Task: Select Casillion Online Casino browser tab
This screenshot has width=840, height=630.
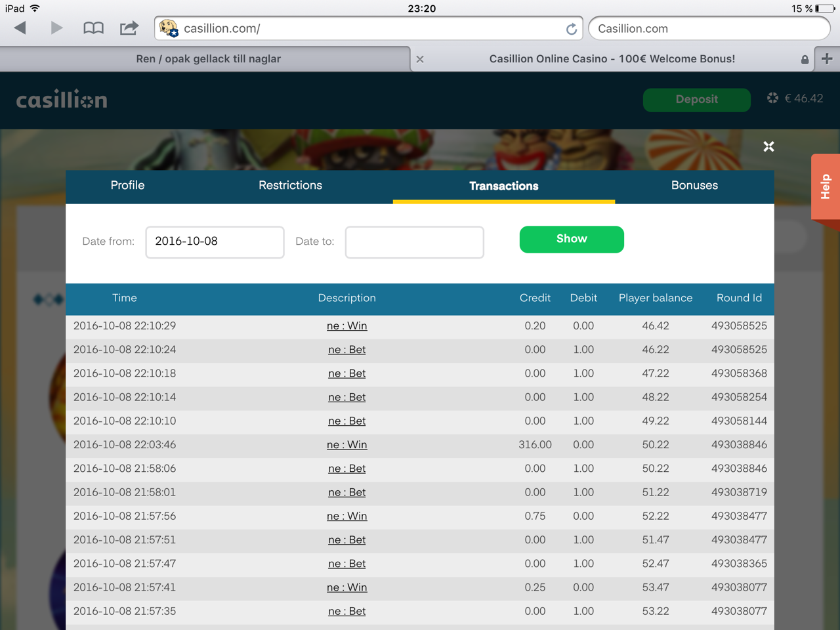Action: tap(612, 58)
